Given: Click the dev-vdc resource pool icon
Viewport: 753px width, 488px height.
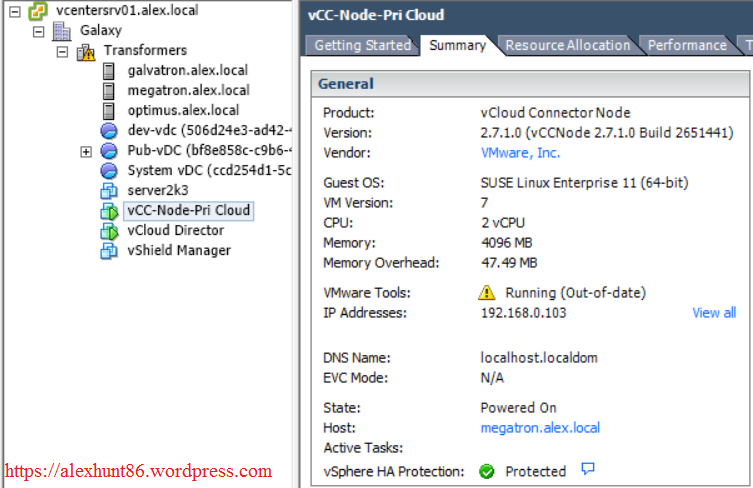Looking at the screenshot, I should pyautogui.click(x=109, y=131).
